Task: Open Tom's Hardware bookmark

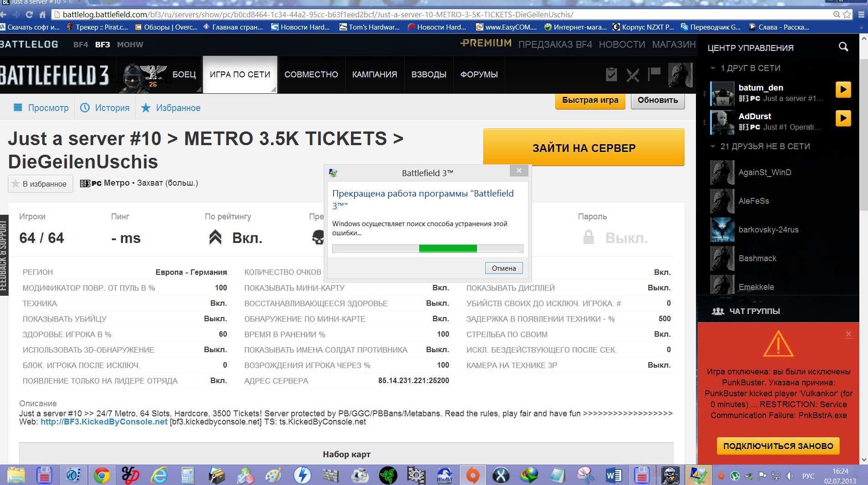Action: pos(369,27)
